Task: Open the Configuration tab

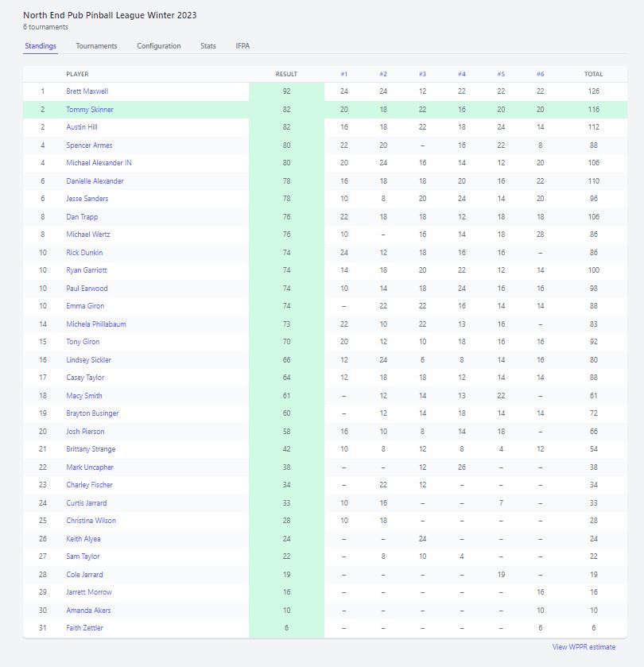Action: (158, 46)
